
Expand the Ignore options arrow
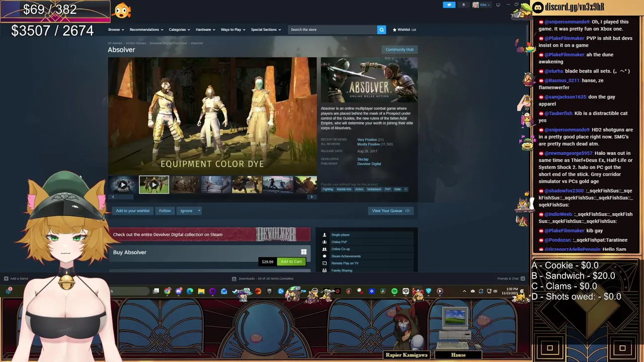(199, 211)
